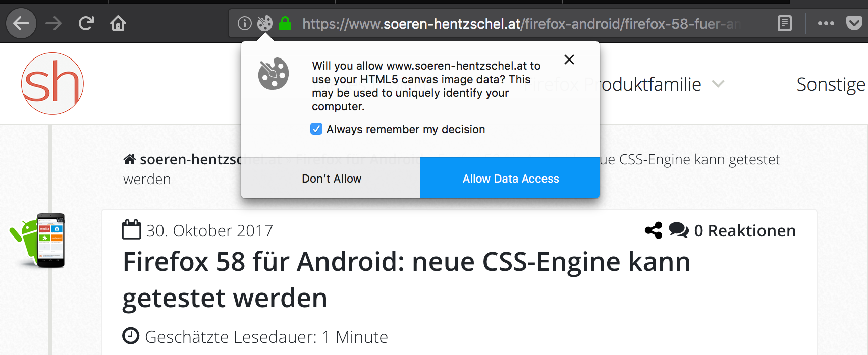Click the green padlock security icon
Viewport: 868px width, 355px height.
click(x=285, y=23)
